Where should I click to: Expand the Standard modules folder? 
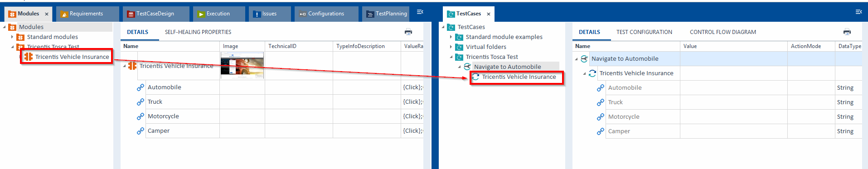point(12,37)
